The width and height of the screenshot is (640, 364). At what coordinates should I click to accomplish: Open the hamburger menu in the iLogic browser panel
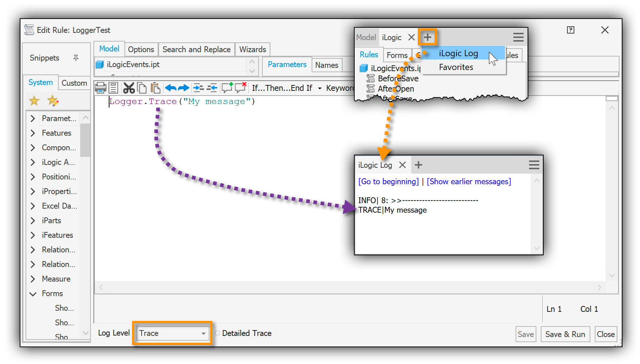(518, 37)
